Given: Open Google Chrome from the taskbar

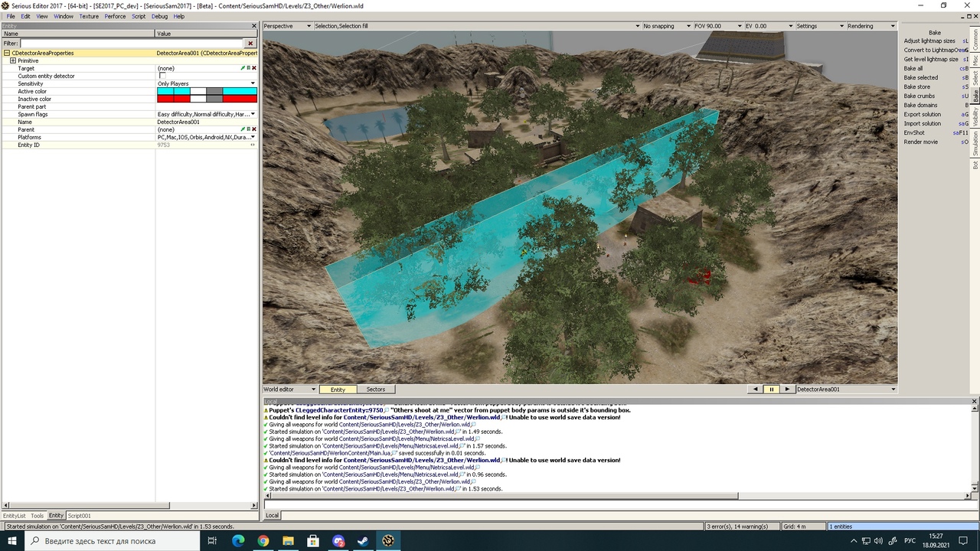Looking at the screenshot, I should click(x=263, y=541).
